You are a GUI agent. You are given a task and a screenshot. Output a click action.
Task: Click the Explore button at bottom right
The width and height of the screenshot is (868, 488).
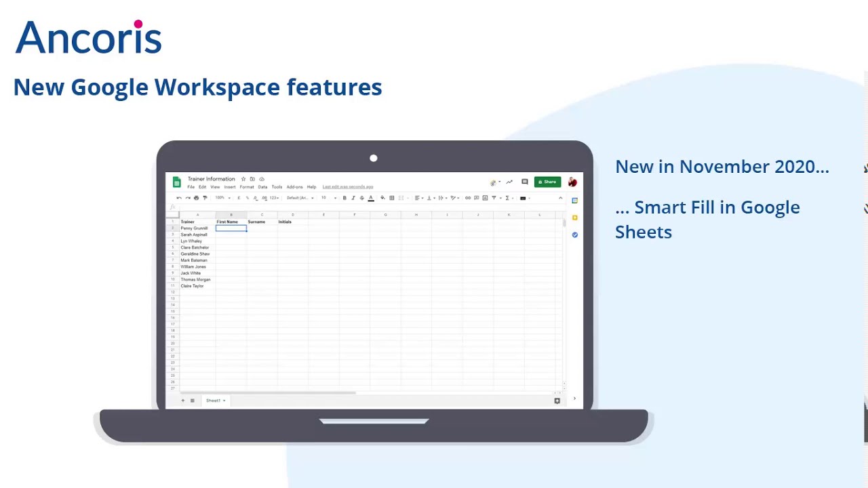point(557,401)
